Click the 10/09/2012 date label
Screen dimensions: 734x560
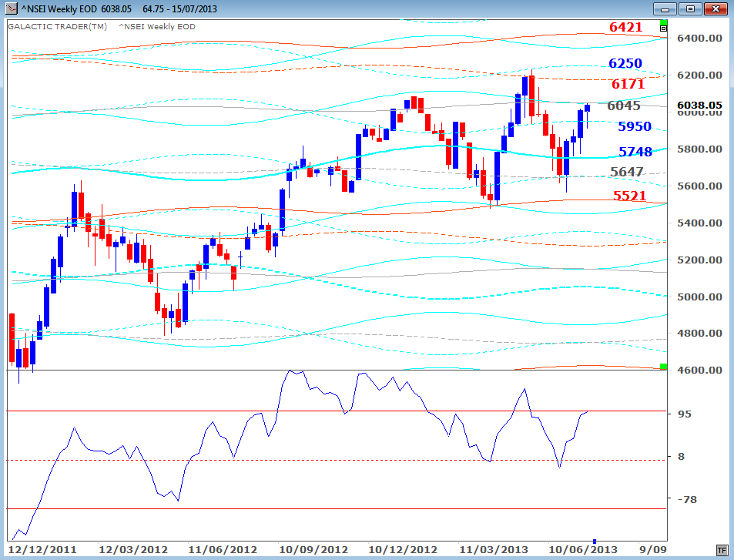pyautogui.click(x=313, y=550)
